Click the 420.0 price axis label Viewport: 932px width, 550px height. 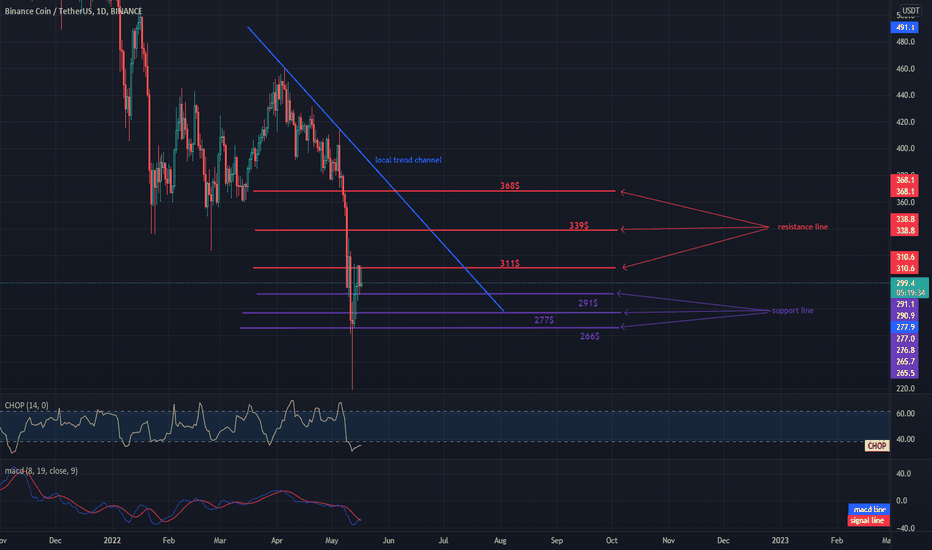pos(905,122)
